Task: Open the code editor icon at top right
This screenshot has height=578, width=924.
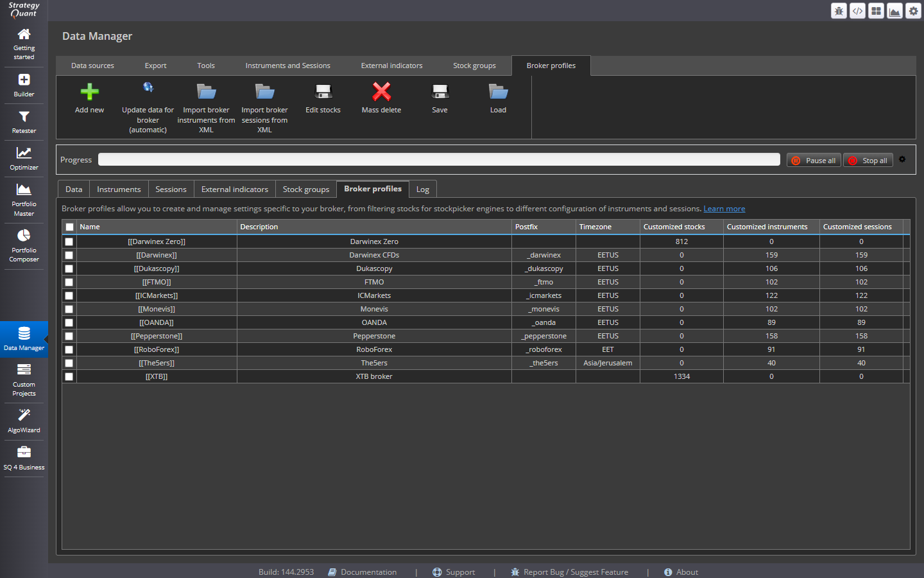Action: (x=857, y=11)
